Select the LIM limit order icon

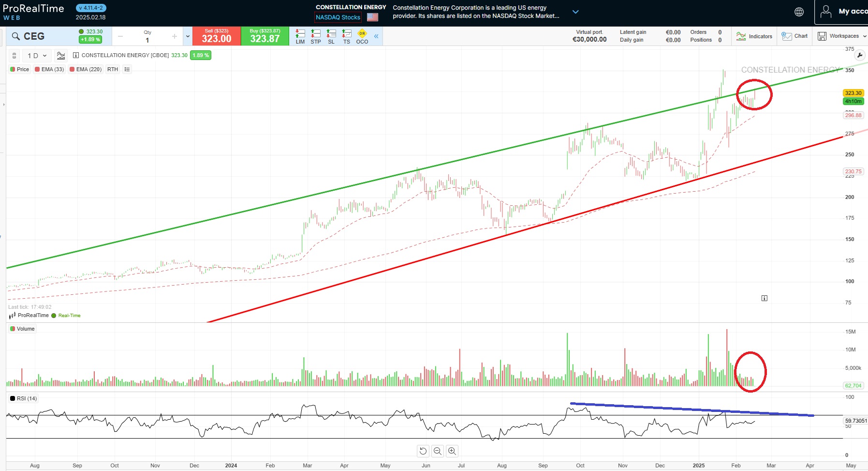tap(300, 36)
